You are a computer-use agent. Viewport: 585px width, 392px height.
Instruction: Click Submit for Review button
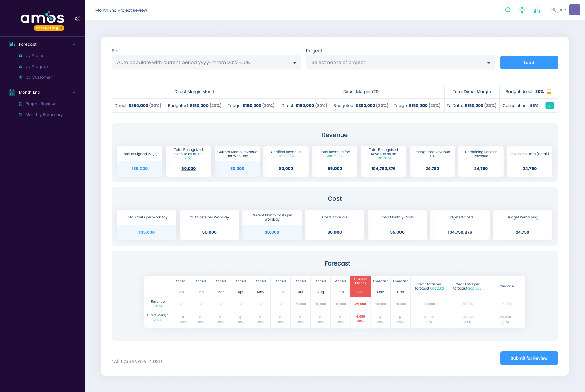click(x=529, y=358)
